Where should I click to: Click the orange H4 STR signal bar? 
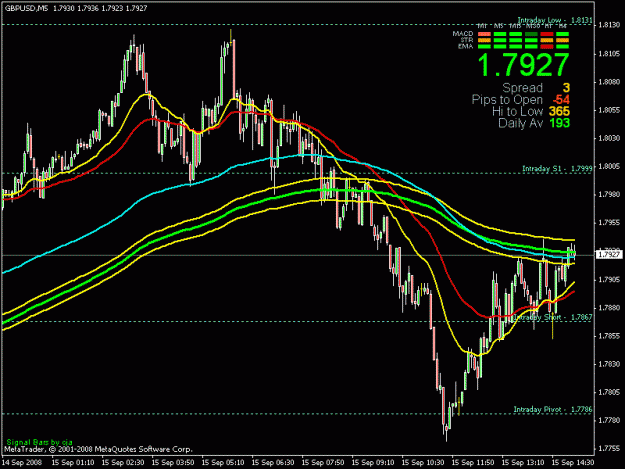(x=562, y=40)
